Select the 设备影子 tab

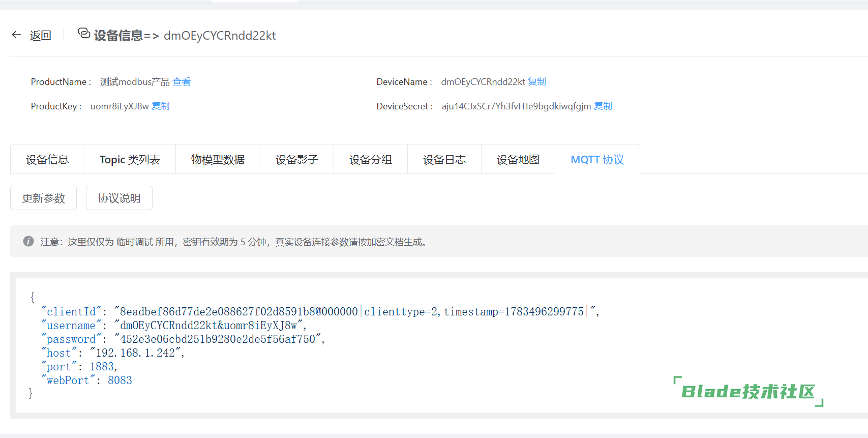click(297, 159)
